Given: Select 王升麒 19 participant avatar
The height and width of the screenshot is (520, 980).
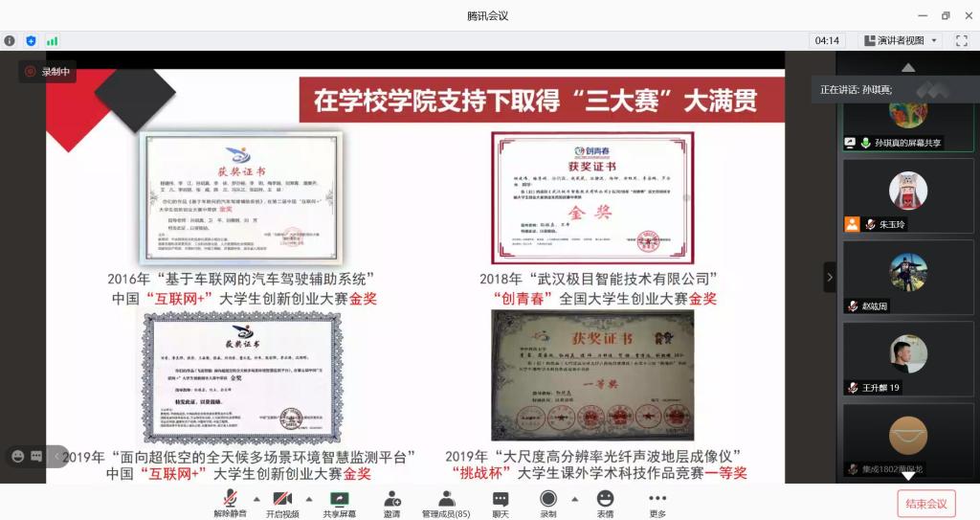Looking at the screenshot, I should (x=908, y=353).
